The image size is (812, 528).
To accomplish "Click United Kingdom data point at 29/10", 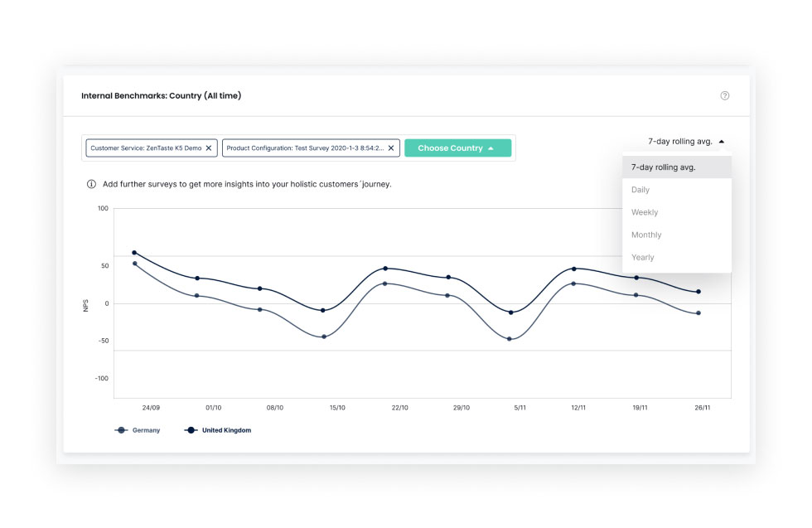I will click(448, 277).
